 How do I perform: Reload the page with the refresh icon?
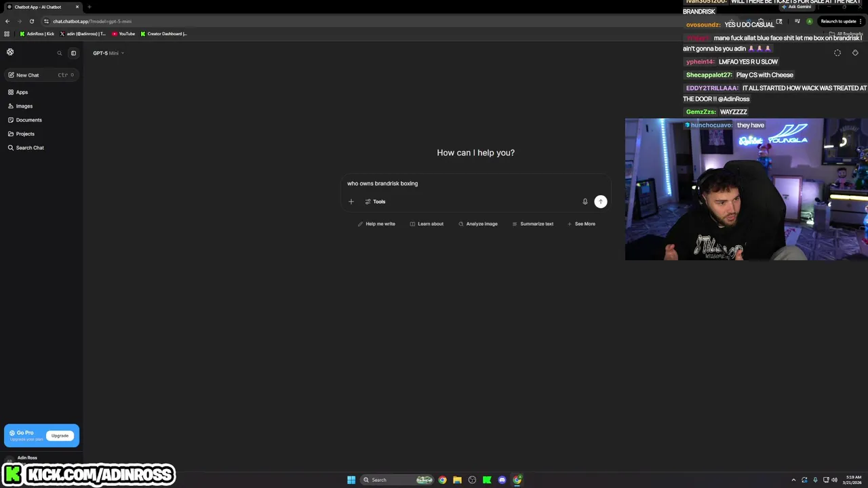coord(31,21)
